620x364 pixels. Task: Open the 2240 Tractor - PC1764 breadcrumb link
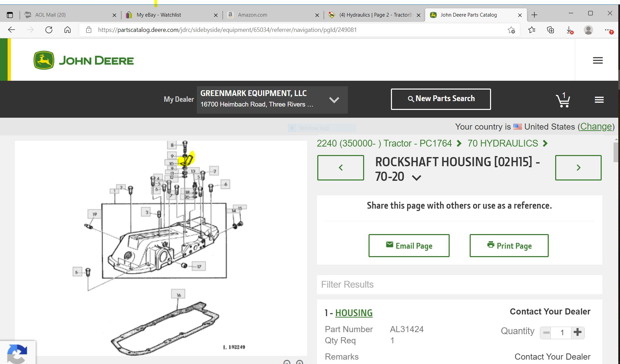click(x=384, y=143)
